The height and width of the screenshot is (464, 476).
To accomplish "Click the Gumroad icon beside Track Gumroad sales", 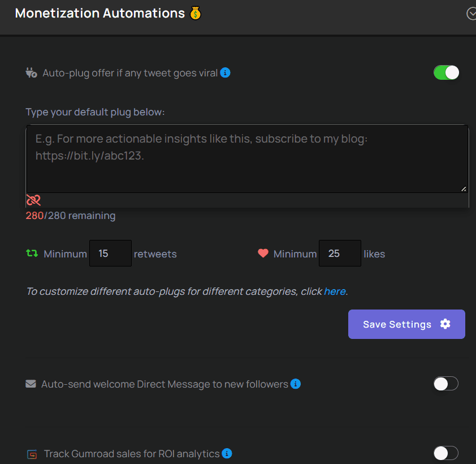I will point(31,453).
